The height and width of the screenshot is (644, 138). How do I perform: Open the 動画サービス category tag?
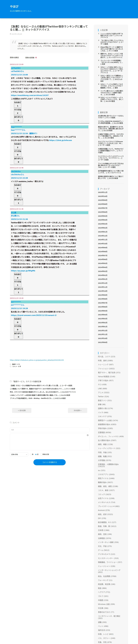pos(16,364)
